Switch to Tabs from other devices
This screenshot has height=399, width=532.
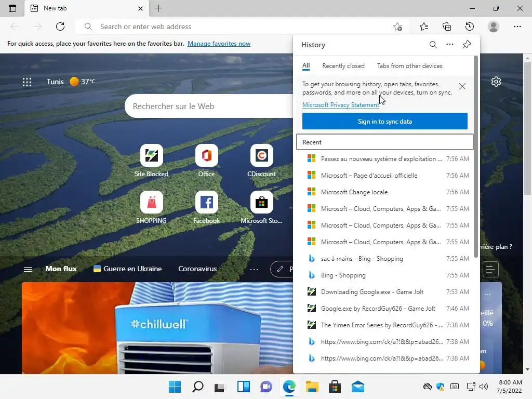[409, 66]
